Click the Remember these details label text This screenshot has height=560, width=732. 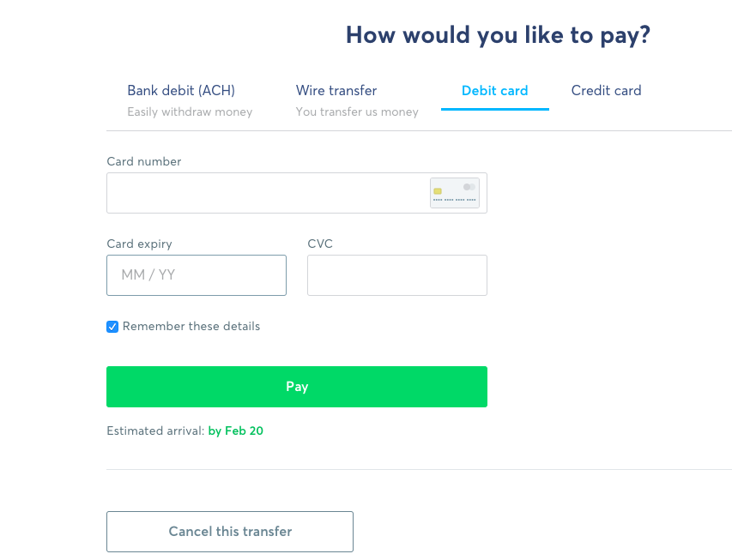[191, 326]
